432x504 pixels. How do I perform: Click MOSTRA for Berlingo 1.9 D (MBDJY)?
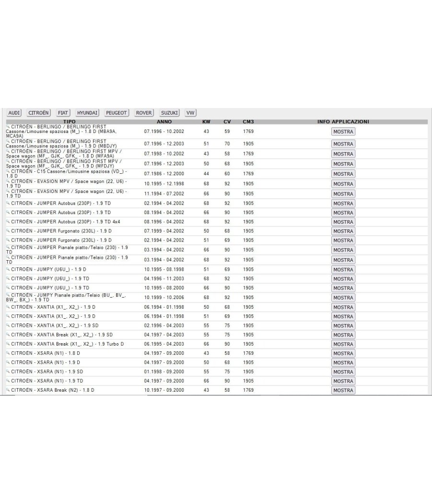343,144
